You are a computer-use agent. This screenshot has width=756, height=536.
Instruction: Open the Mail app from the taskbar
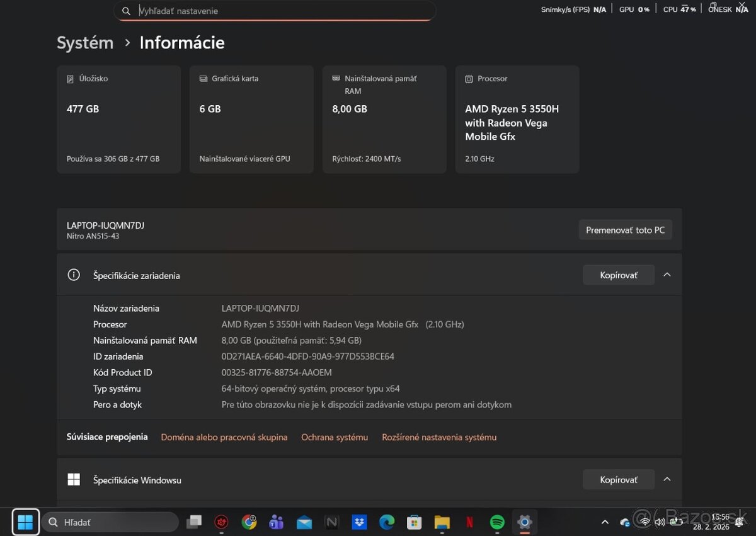coord(303,522)
